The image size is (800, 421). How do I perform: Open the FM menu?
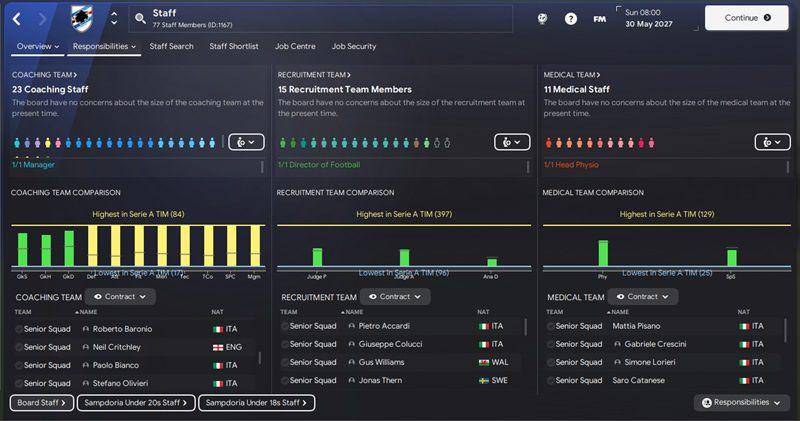[599, 19]
